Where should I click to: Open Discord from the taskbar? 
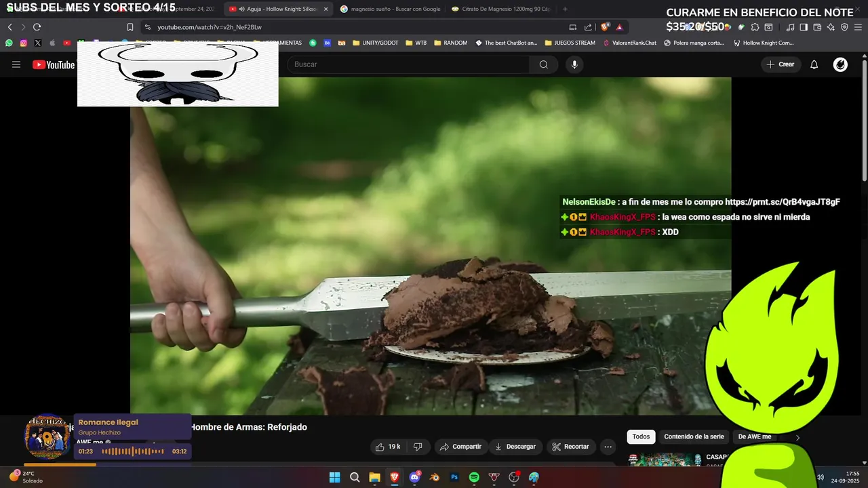pos(414,477)
